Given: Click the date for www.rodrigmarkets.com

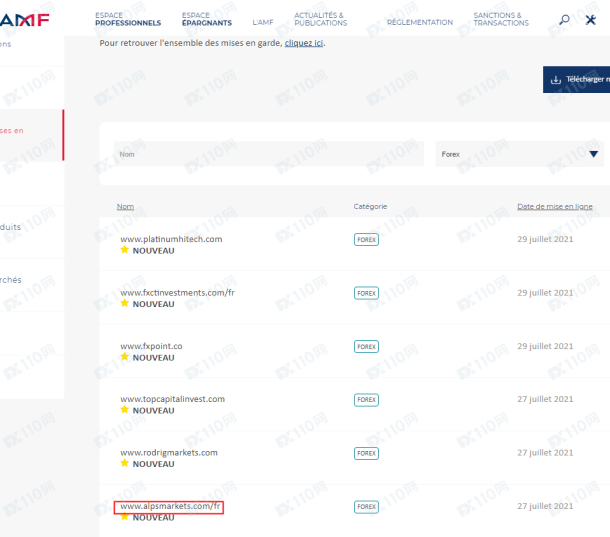Looking at the screenshot, I should [545, 453].
